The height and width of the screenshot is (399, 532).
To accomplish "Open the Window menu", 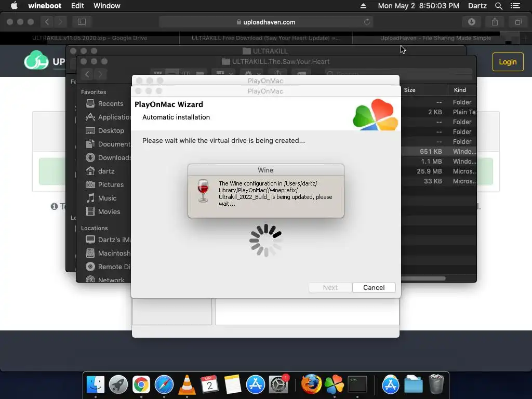I will click(107, 6).
